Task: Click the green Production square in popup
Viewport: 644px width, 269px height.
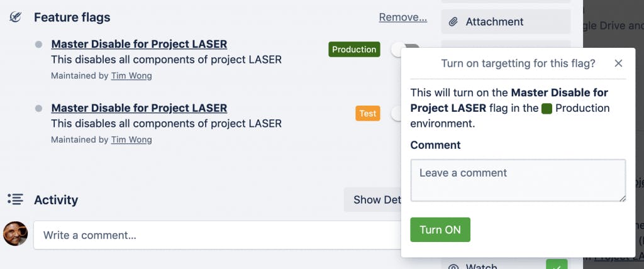Action: tap(547, 109)
